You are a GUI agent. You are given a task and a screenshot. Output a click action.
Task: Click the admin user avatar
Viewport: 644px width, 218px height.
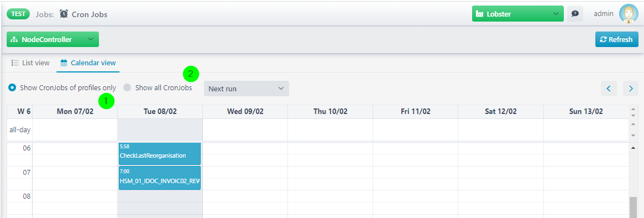(628, 14)
